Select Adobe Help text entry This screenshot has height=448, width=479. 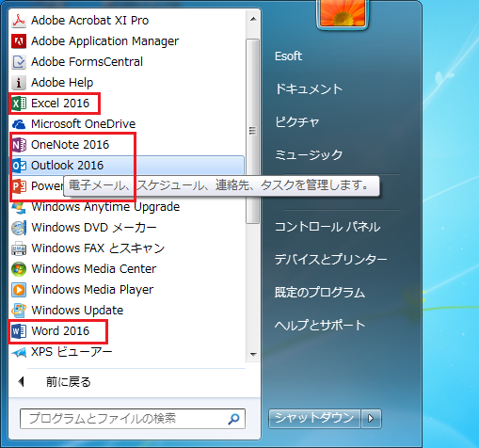(62, 83)
